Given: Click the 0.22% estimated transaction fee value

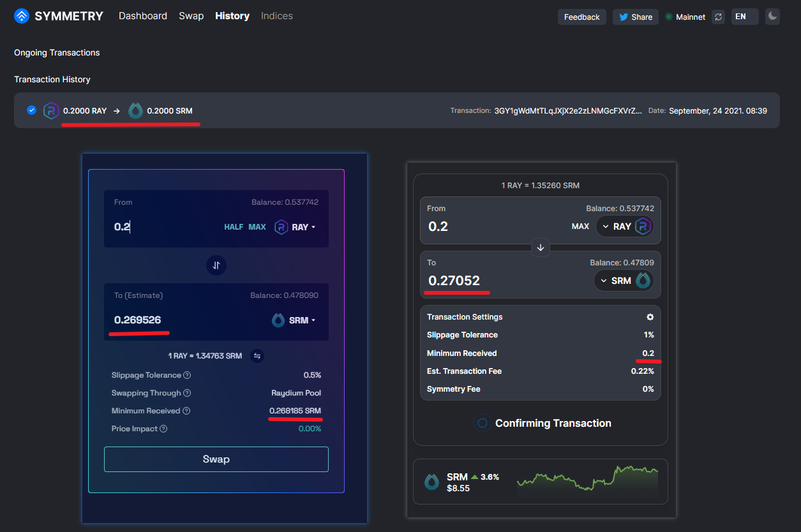Looking at the screenshot, I should (643, 371).
